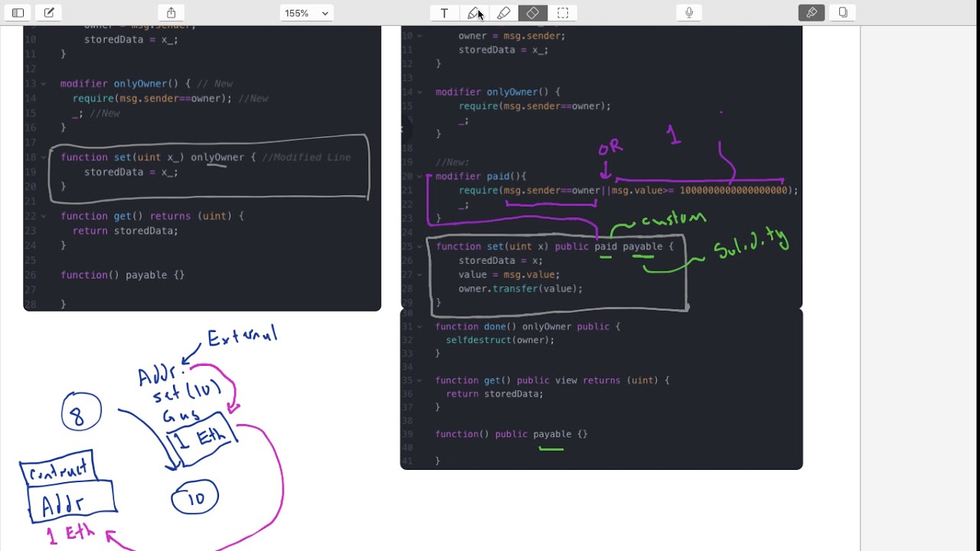Toggle the sidebar panel icon
The width and height of the screenshot is (980, 551).
[18, 13]
